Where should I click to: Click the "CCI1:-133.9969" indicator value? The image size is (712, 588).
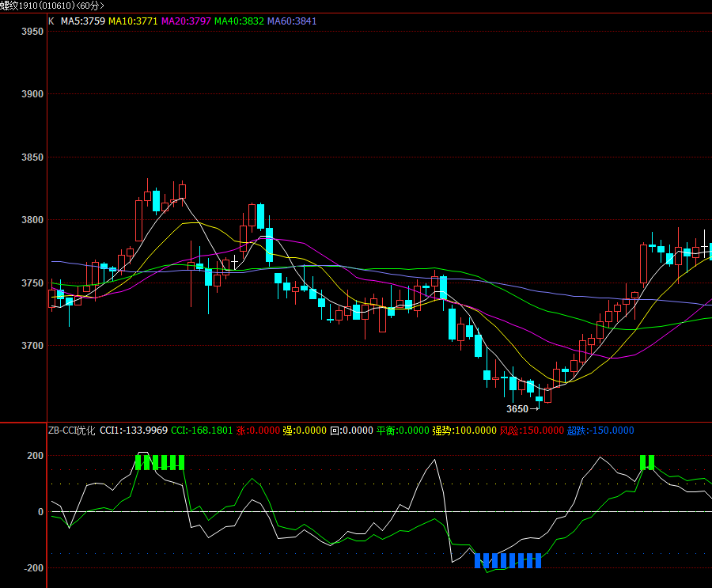[x=134, y=431]
